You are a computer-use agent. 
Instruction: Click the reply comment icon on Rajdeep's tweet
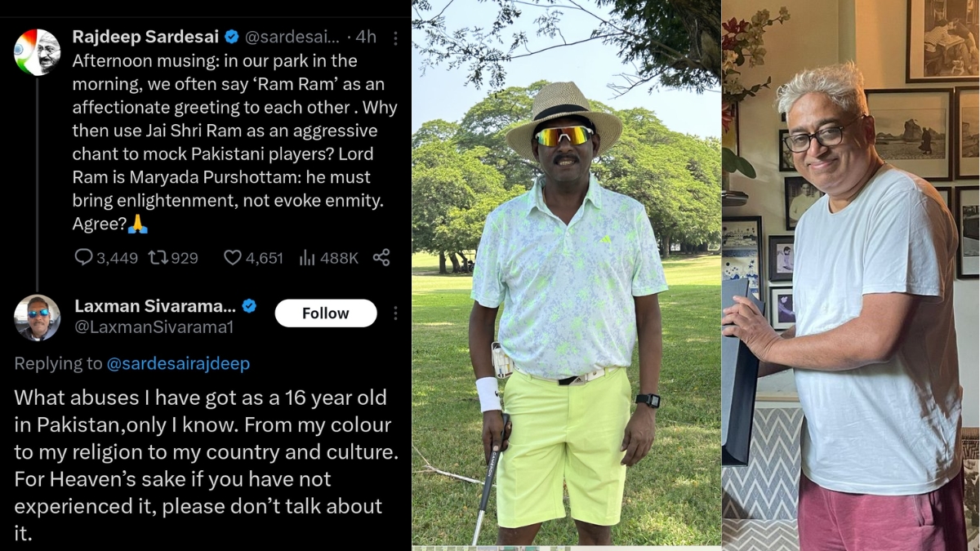point(84,258)
